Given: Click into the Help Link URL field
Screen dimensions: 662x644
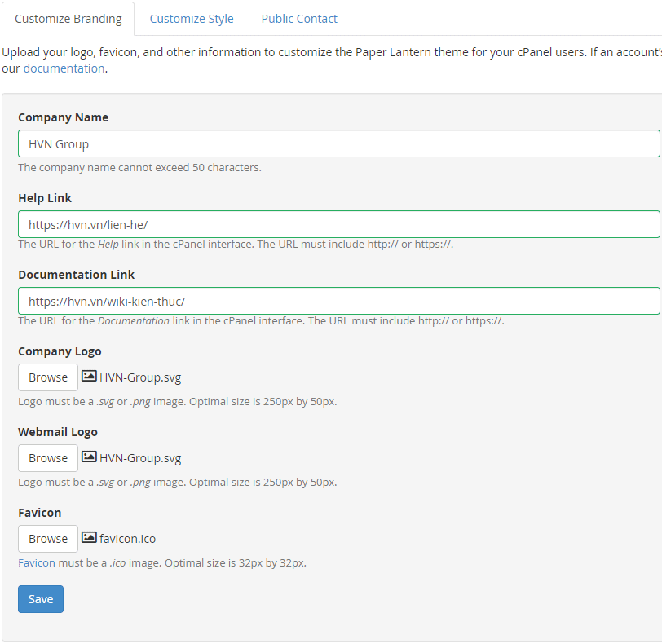Looking at the screenshot, I should pyautogui.click(x=338, y=224).
